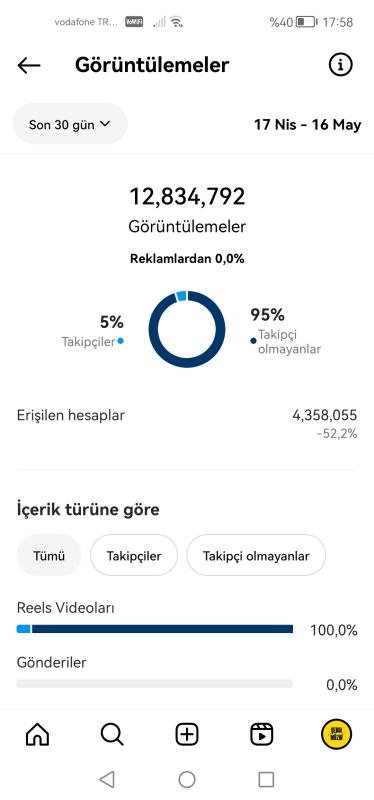Viewport: 374px width, 800px height.
Task: Open the Reels icon in bottom bar
Action: (x=261, y=735)
